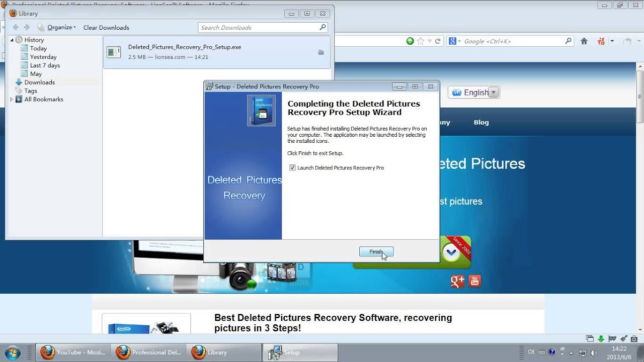
Task: Select May under History
Action: tap(36, 74)
